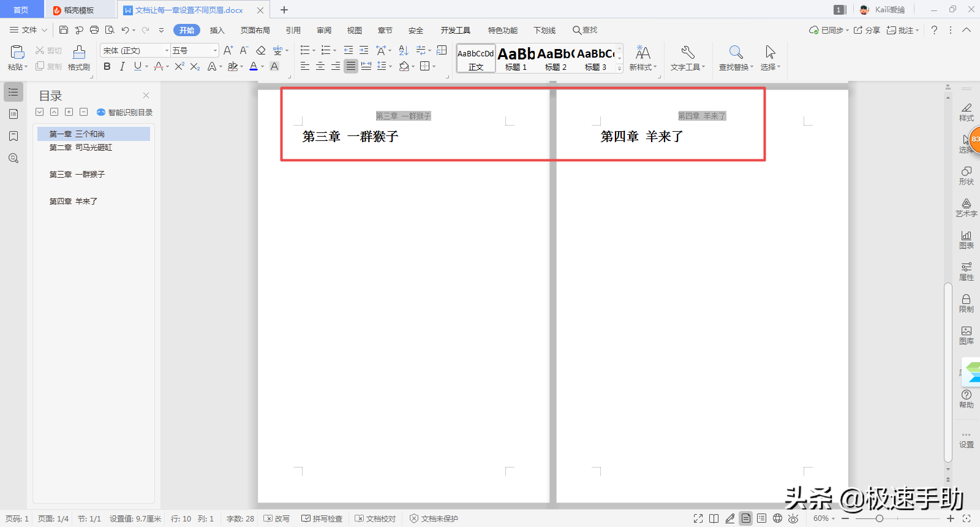Screen dimensions: 980x527
Task: Select Center alignment icon
Action: [320, 66]
